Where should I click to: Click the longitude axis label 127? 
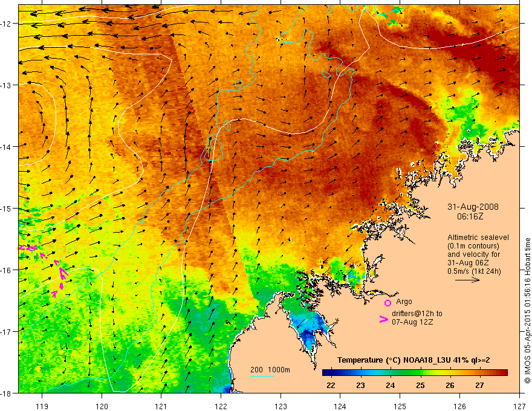point(519,406)
